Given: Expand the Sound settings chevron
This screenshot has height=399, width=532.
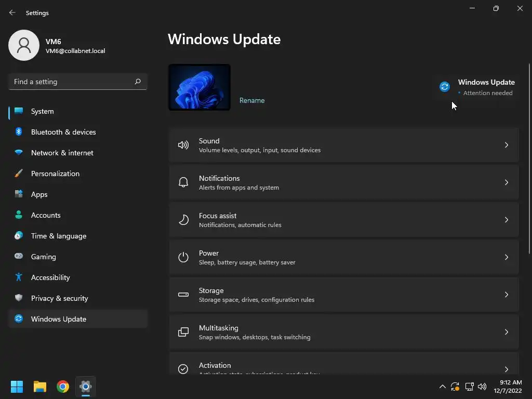Looking at the screenshot, I should pos(506,145).
